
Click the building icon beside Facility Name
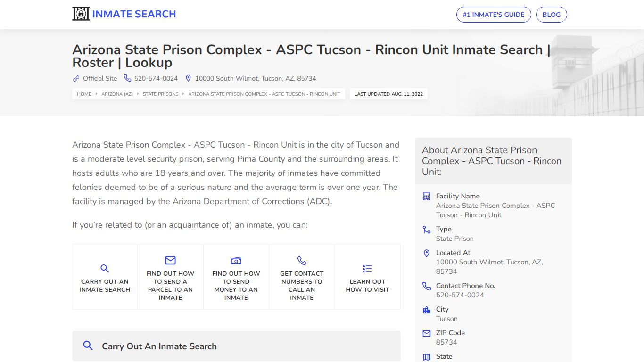(x=427, y=197)
